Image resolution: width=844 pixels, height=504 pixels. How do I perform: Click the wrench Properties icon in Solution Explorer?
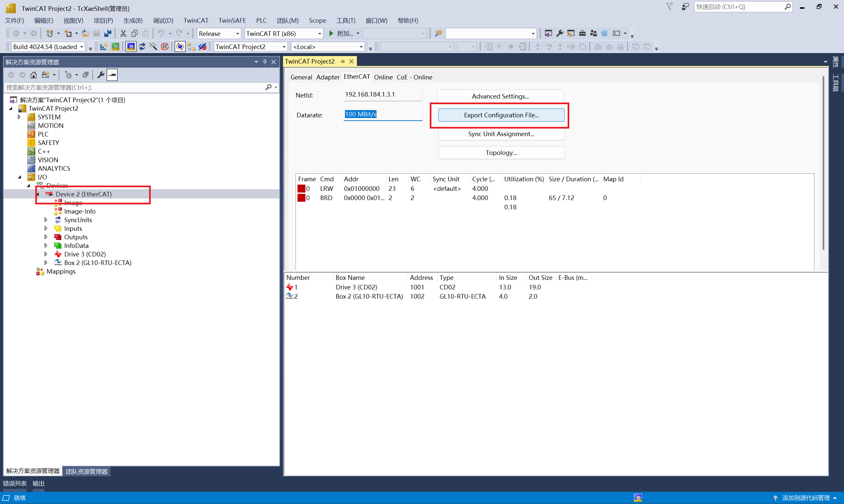point(101,75)
